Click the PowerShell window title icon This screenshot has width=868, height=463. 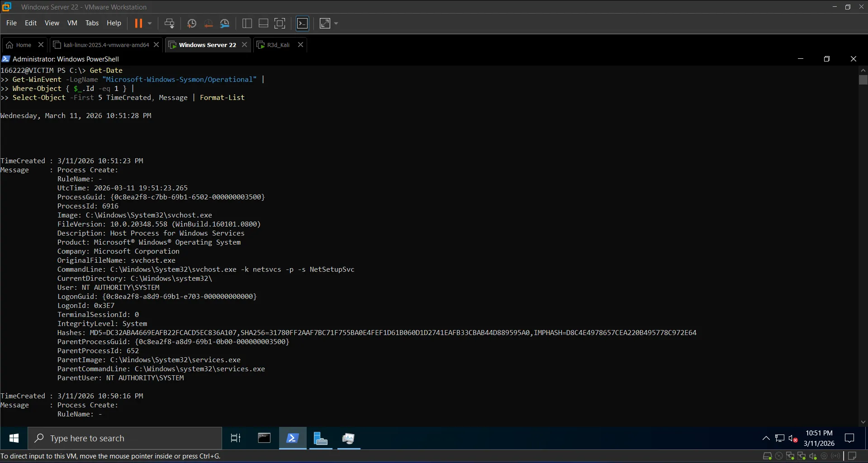coord(6,59)
